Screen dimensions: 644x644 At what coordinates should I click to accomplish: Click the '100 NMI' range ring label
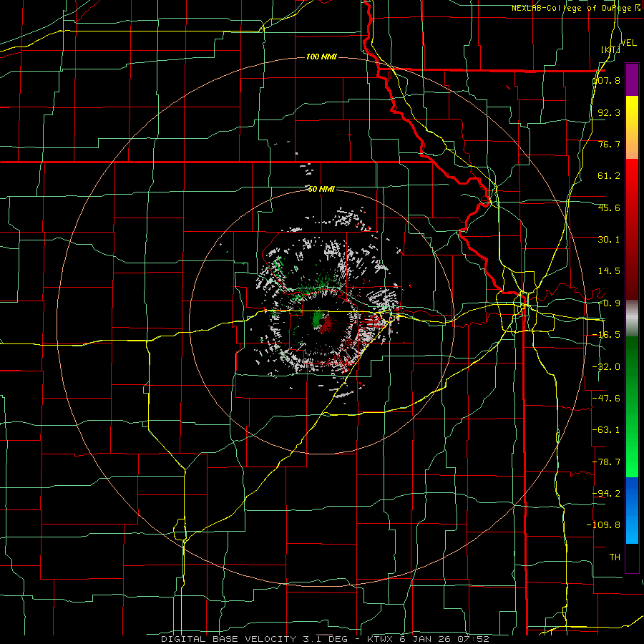[x=321, y=57]
